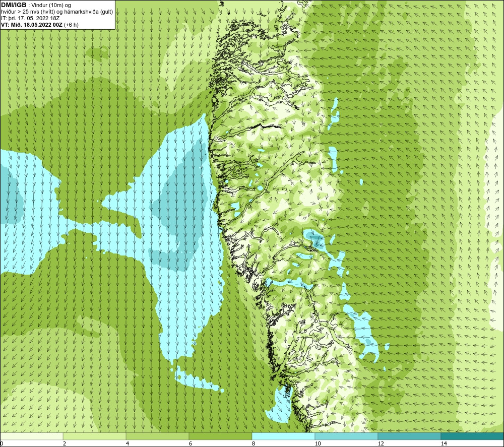The height and width of the screenshot is (447, 504).
Task: Click the 2–4 m/s light green legend swatch
Action: tap(95, 436)
